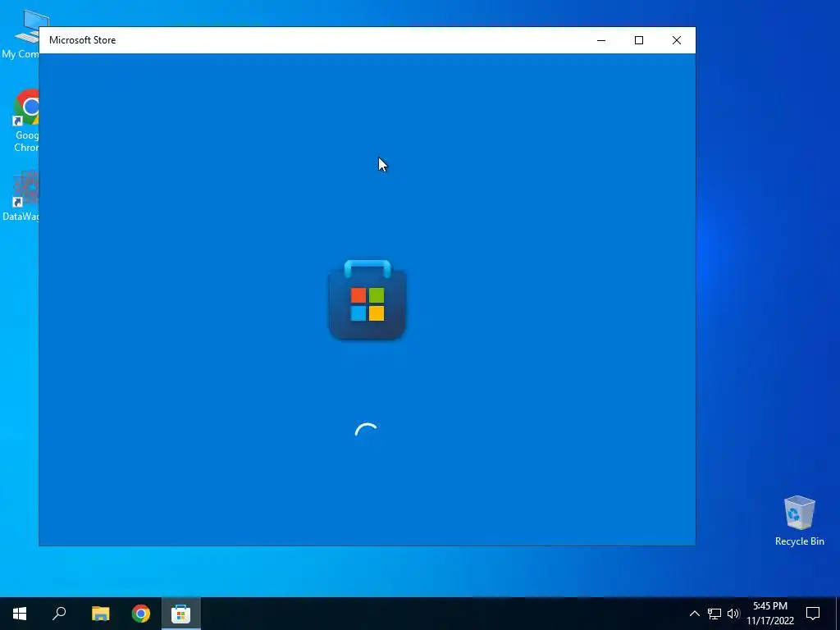Launch File Explorer from taskbar
The height and width of the screenshot is (630, 840).
100,614
